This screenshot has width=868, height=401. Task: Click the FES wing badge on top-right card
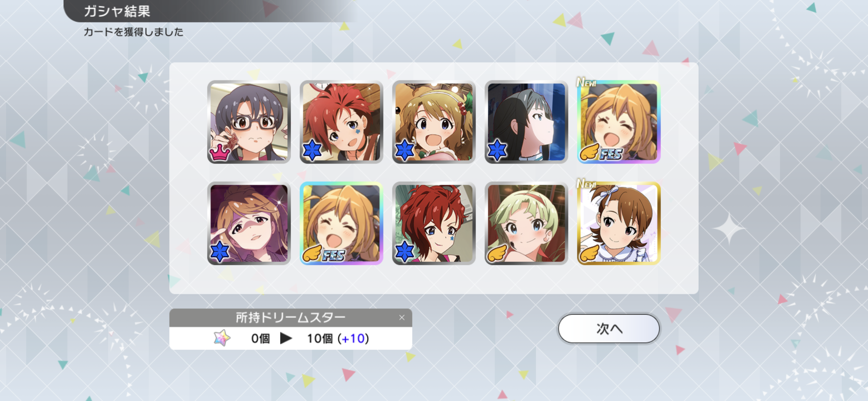(x=601, y=153)
